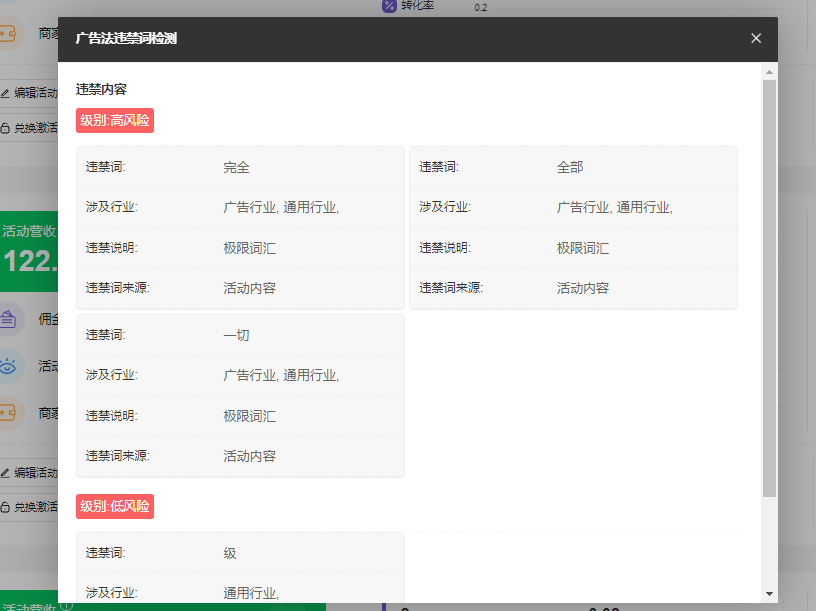Select the 违禁内容 heading text

tap(101, 90)
